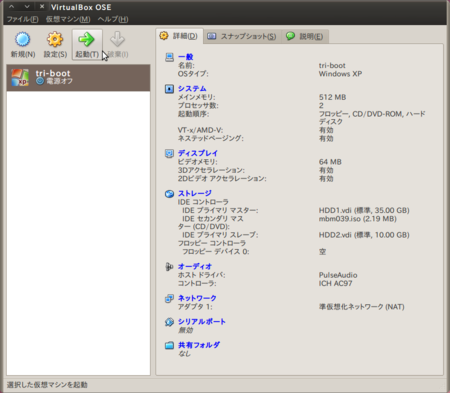This screenshot has width=450, height=393.
Task: Open the 一般 settings link
Action: (x=185, y=57)
